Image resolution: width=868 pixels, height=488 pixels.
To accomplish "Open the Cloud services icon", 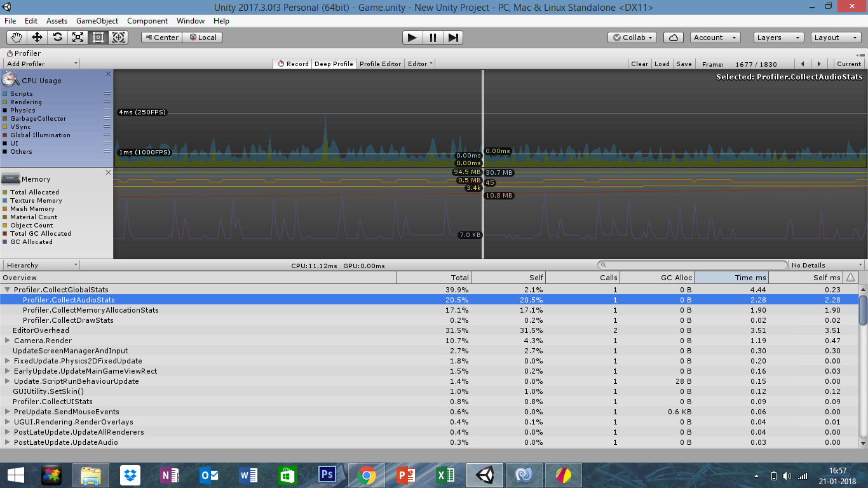I will 674,37.
